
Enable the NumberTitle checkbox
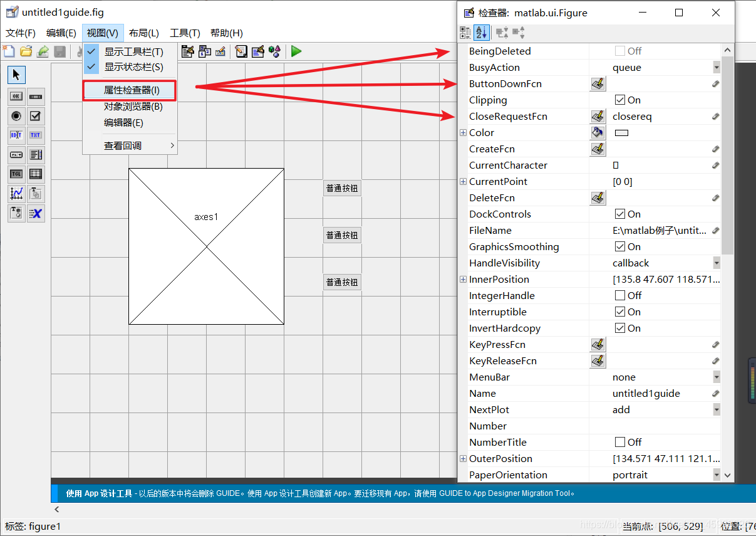click(x=620, y=442)
